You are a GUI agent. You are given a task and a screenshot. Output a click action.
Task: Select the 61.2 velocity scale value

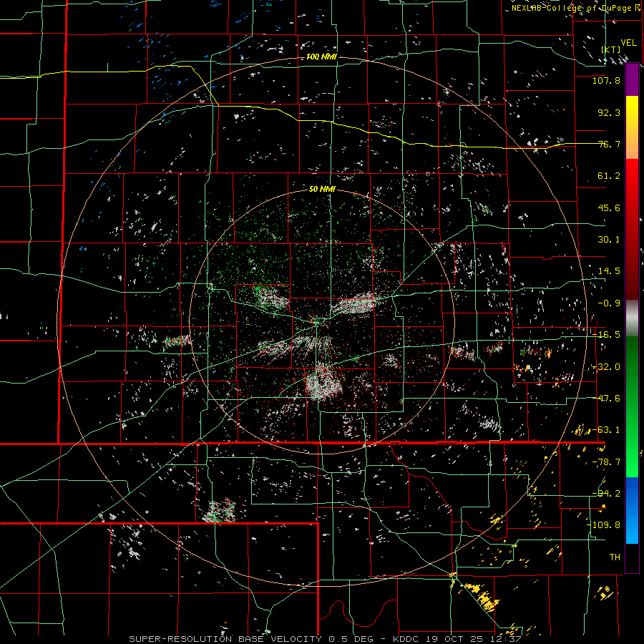pyautogui.click(x=609, y=176)
